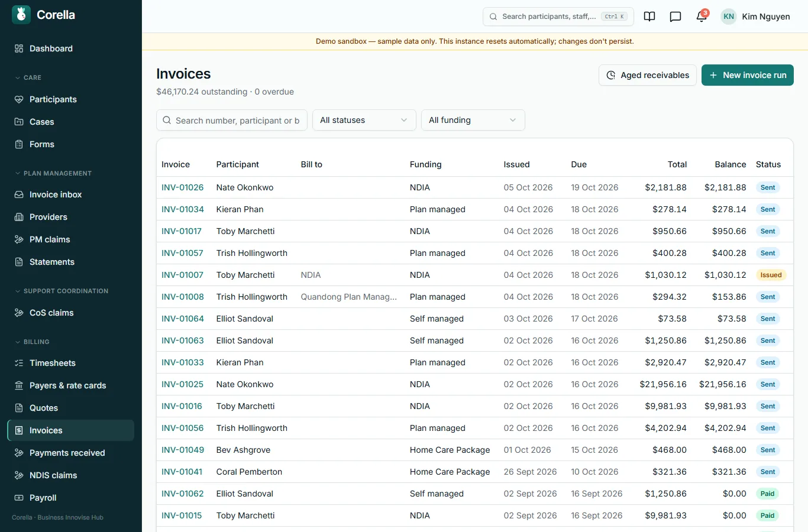
Task: Open the notifications bell
Action: tap(702, 17)
